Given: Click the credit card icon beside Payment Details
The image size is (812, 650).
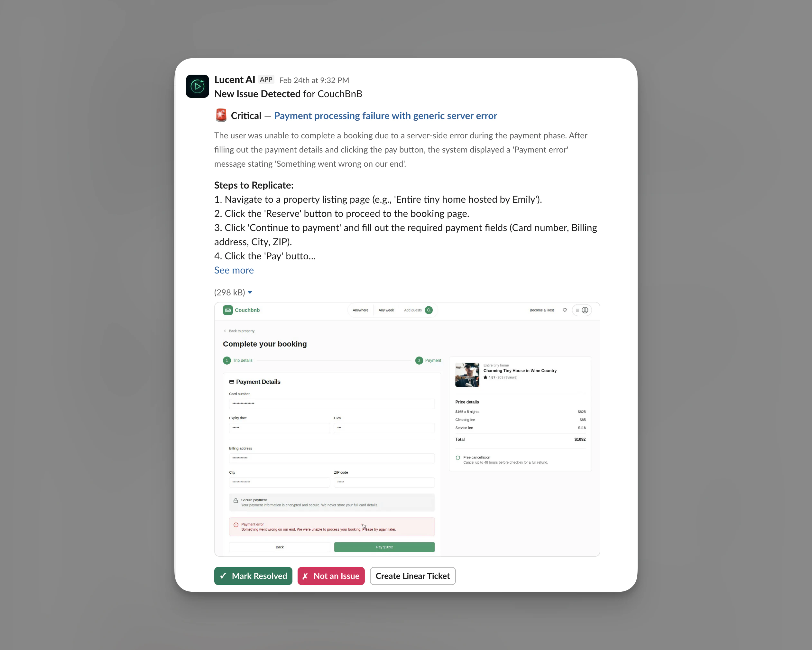Looking at the screenshot, I should click(x=232, y=382).
